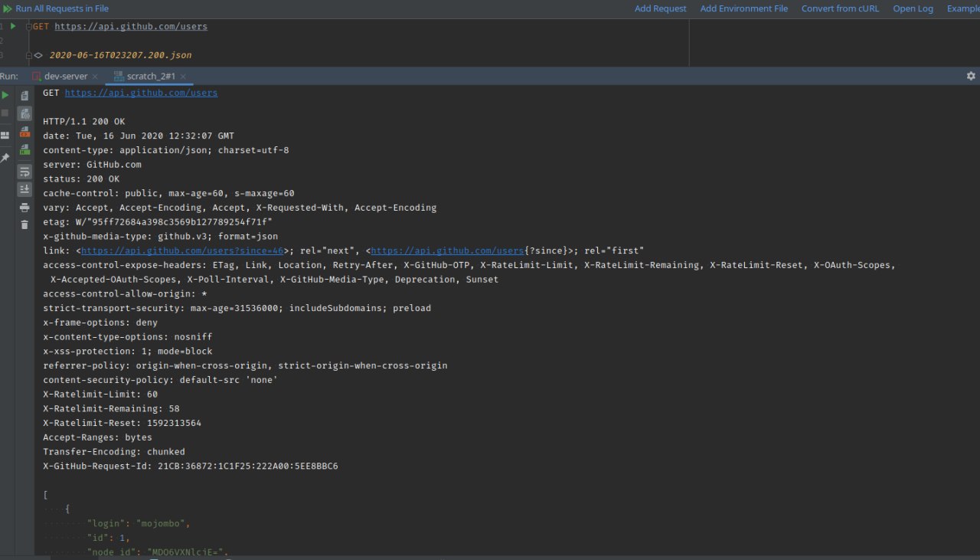Clear output using trash can icon
The width and height of the screenshot is (980, 560).
pos(24,224)
